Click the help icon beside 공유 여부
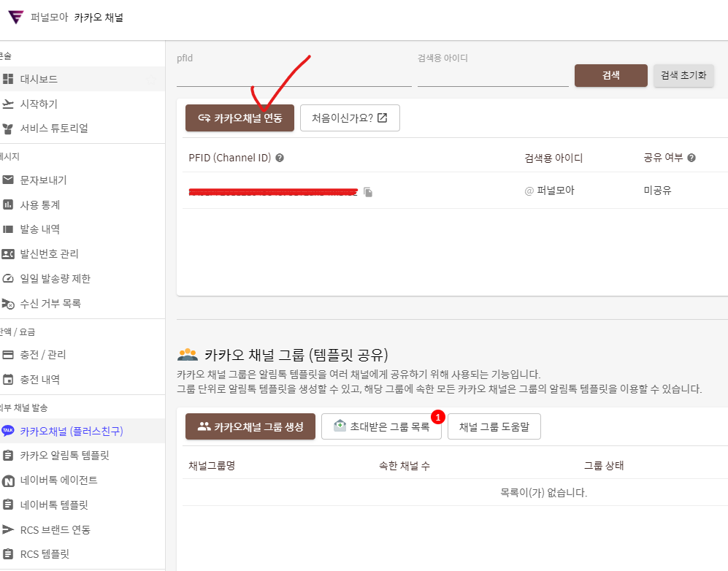728x571 pixels. click(691, 158)
